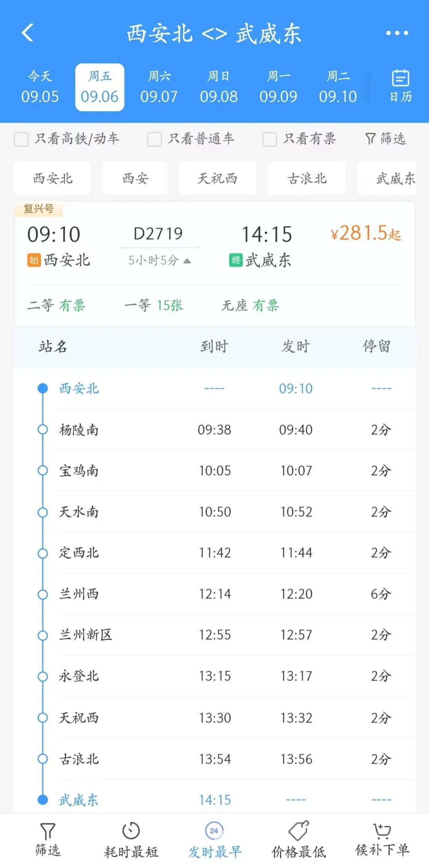The width and height of the screenshot is (429, 868).
Task: Tap the ¥281.5 starting price
Action: click(x=365, y=233)
